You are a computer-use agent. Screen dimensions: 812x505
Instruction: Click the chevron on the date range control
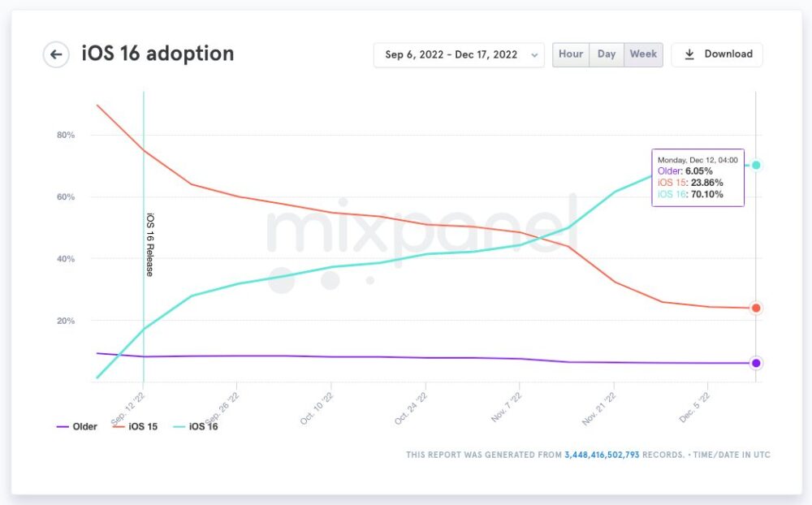[533, 54]
